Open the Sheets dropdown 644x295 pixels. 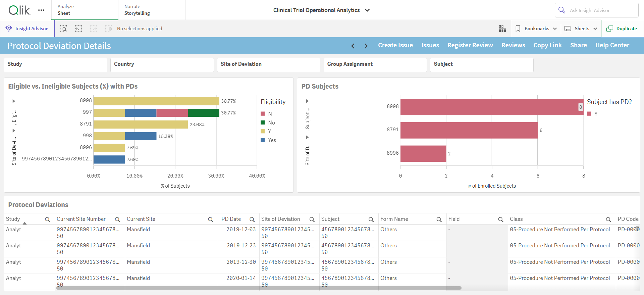[x=581, y=29]
